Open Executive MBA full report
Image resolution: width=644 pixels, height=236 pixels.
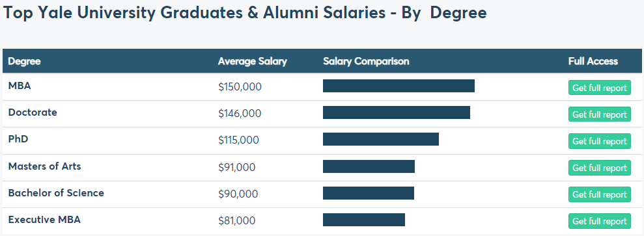(x=599, y=221)
